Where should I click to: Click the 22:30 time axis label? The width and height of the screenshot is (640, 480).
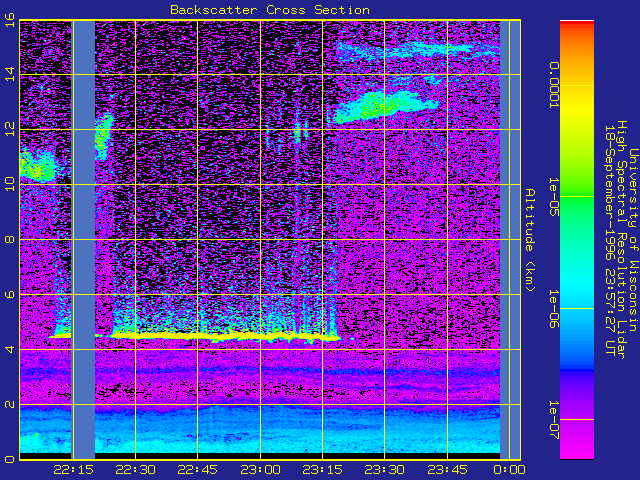136,469
